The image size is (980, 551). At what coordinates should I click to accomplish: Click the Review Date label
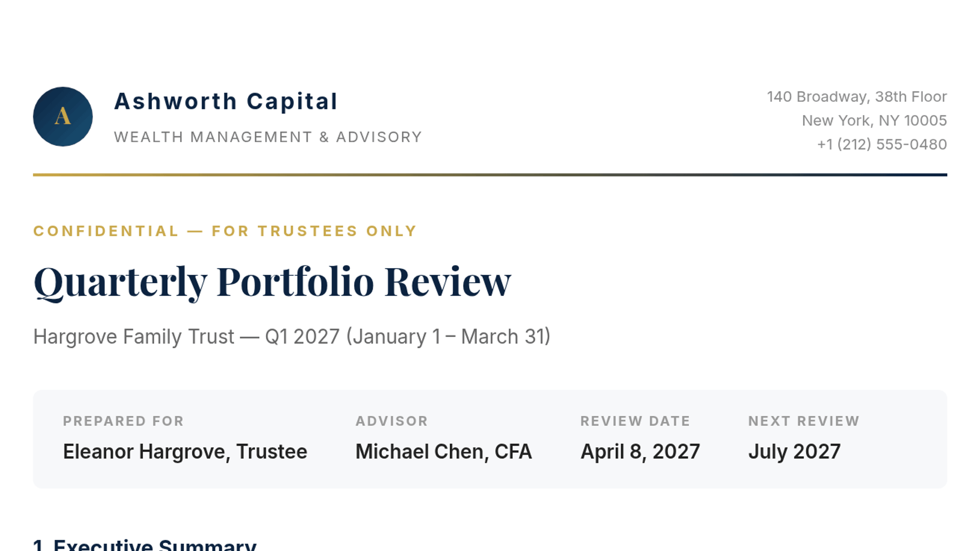635,421
